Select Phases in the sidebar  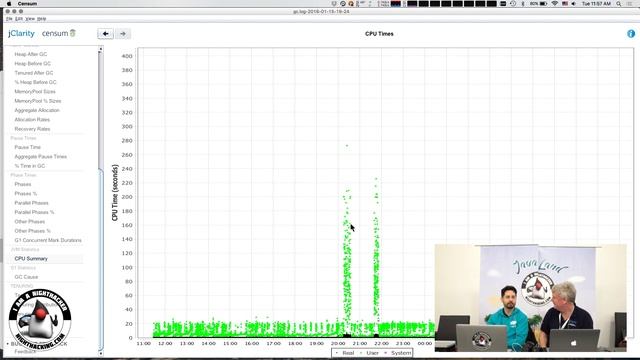pyautogui.click(x=23, y=184)
